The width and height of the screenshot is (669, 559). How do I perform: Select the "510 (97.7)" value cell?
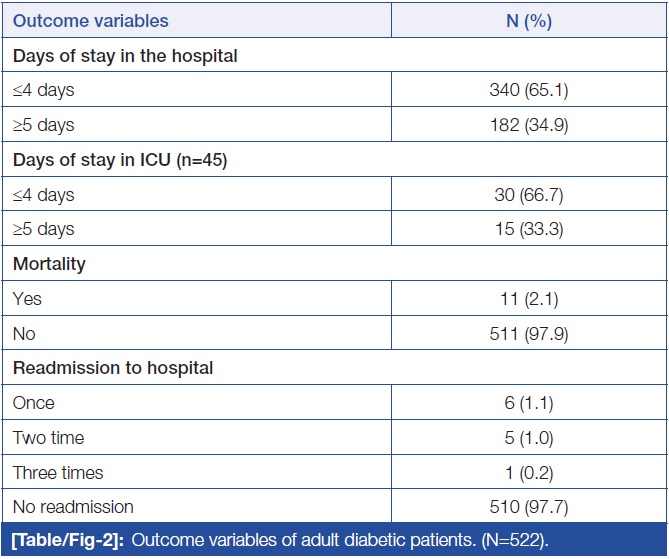click(x=530, y=507)
